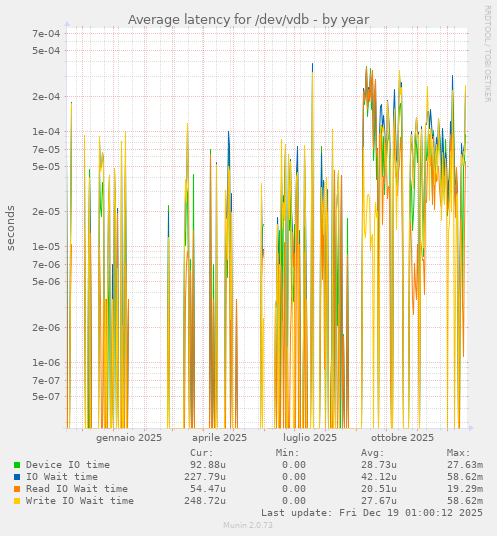Click the Write IO Wait average 27.67u
This screenshot has width=497, height=536.
point(379,500)
